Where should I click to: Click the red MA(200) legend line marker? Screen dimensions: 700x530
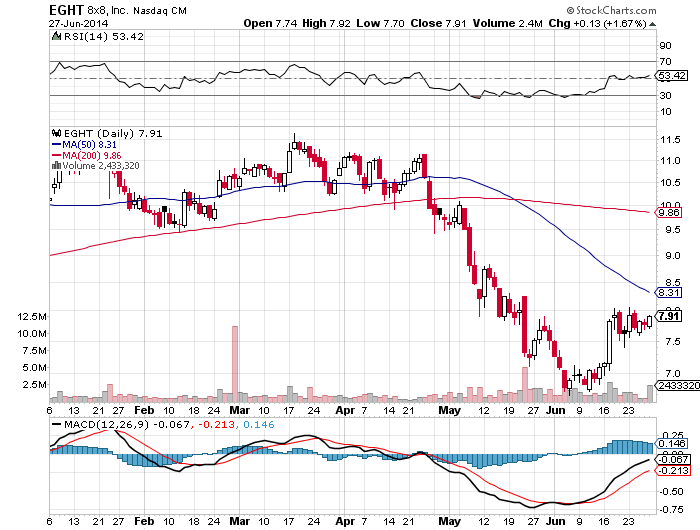56,155
